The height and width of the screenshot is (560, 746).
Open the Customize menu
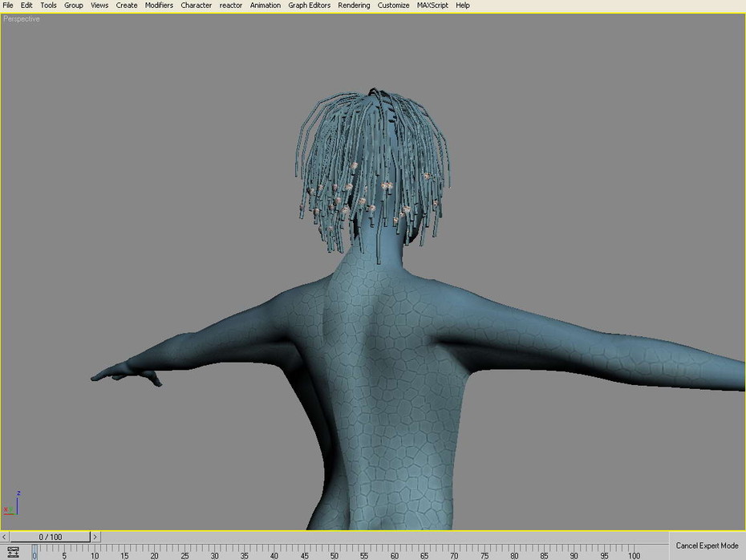click(x=393, y=6)
